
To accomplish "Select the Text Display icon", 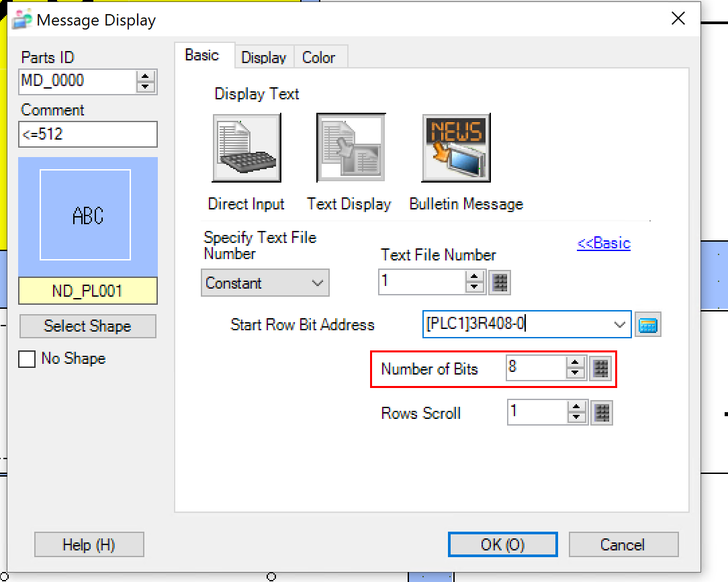I will tap(351, 148).
